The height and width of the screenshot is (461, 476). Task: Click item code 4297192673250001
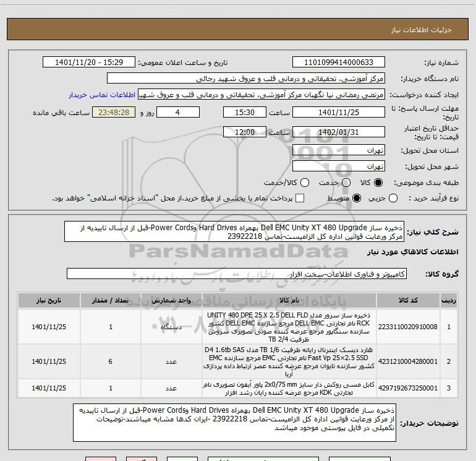pyautogui.click(x=408, y=388)
